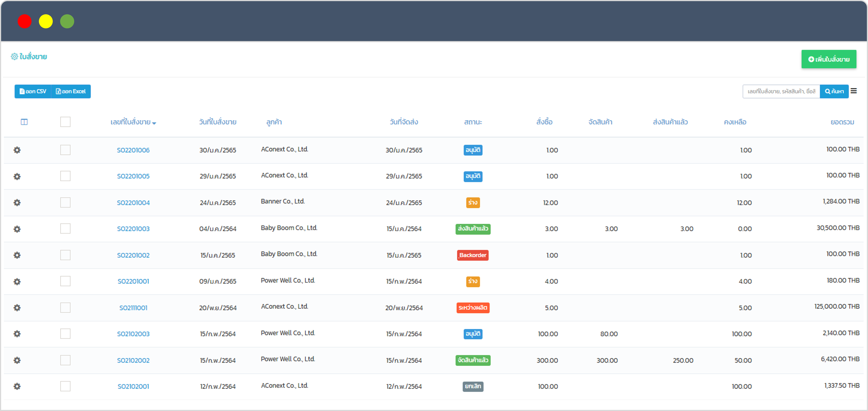Open sales order SO2102002 link
Screen dimensions: 868x411
(x=133, y=360)
